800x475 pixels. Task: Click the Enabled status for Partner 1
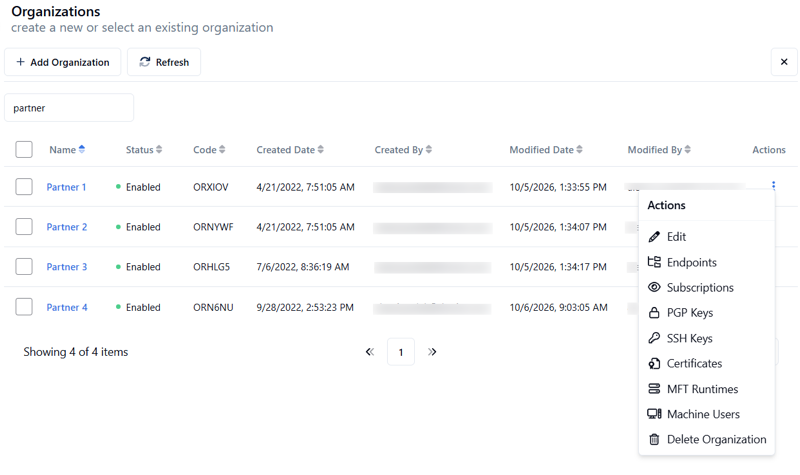point(138,187)
